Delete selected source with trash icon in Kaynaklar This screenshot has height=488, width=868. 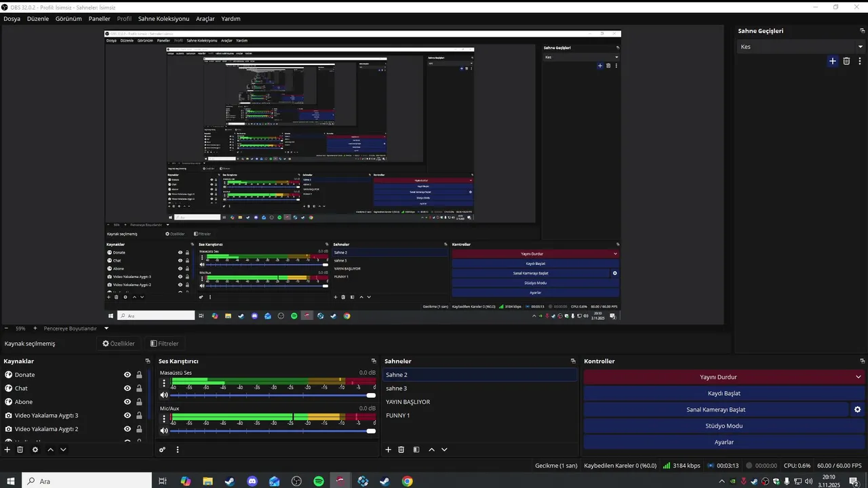tap(20, 449)
